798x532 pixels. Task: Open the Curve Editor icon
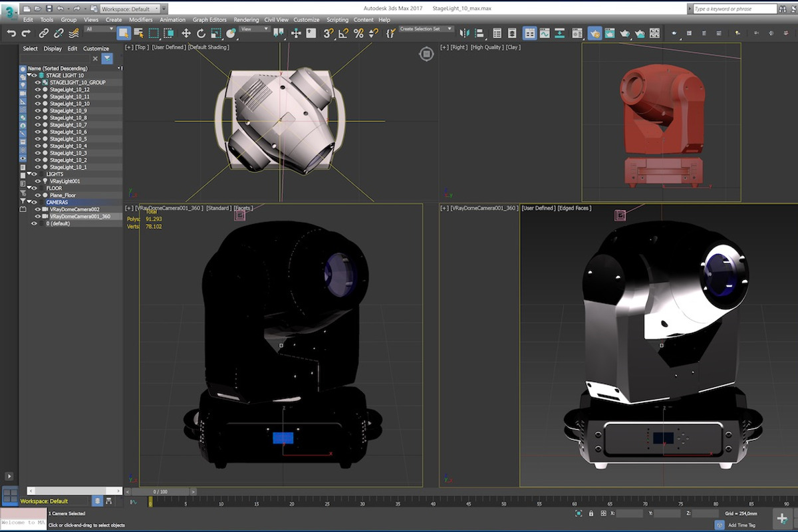pyautogui.click(x=544, y=33)
